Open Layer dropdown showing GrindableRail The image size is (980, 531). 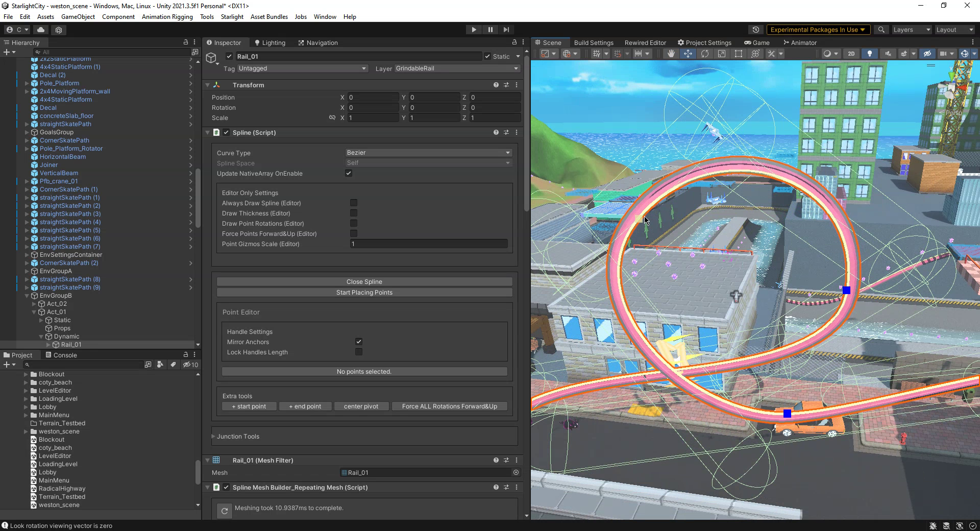[457, 68]
